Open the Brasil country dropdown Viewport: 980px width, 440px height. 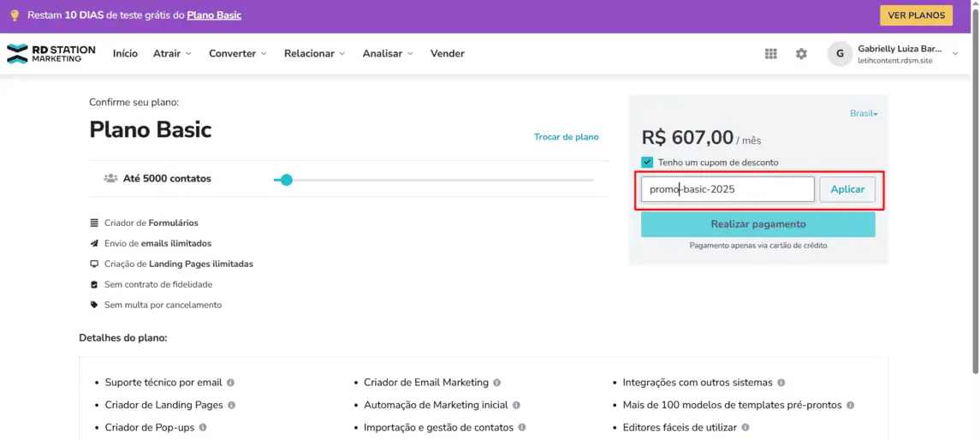[x=864, y=114]
